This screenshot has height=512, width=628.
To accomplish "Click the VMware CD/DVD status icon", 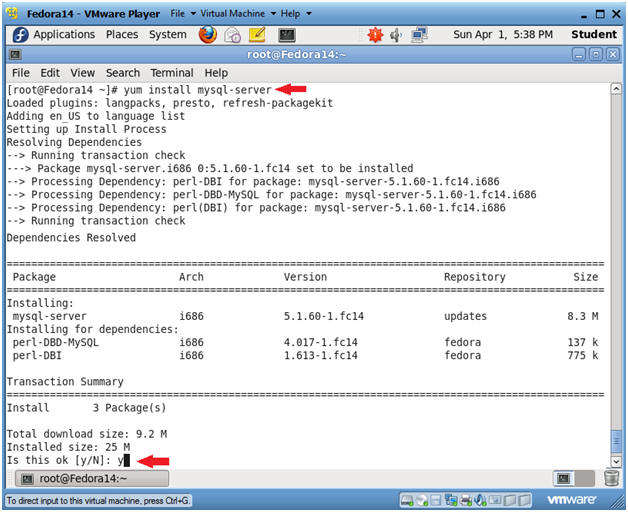I will pos(422,500).
